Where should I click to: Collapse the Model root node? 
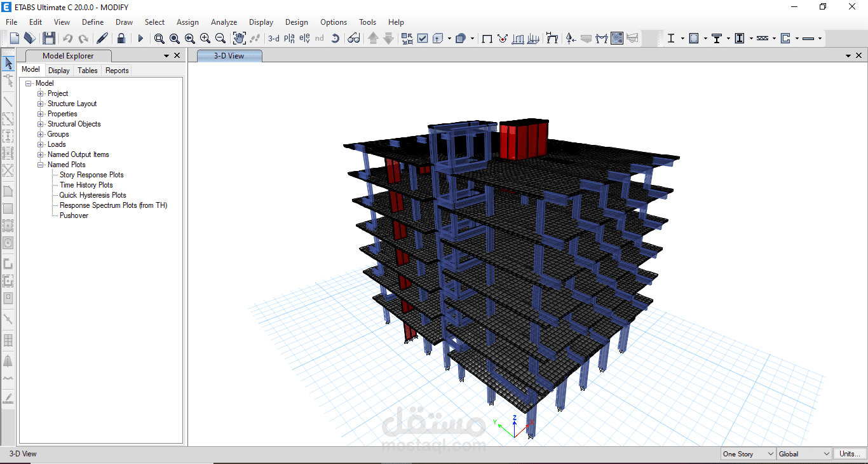[29, 83]
